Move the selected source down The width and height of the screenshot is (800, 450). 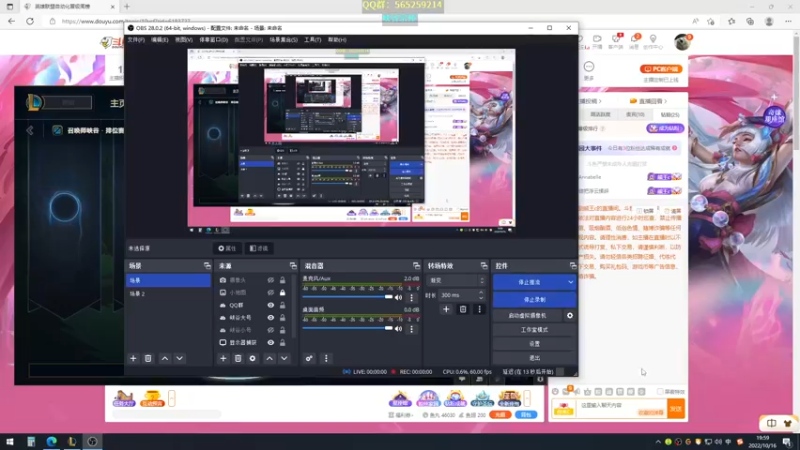[284, 359]
